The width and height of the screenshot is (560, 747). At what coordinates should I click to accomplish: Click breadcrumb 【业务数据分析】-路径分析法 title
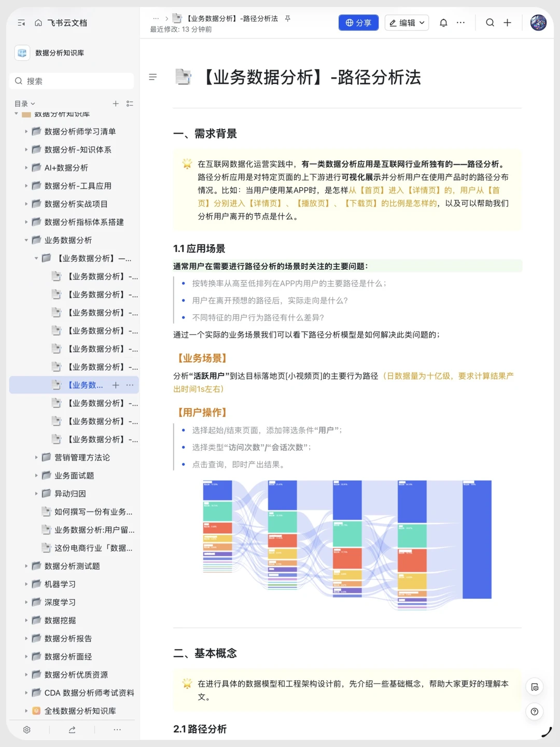(x=232, y=19)
